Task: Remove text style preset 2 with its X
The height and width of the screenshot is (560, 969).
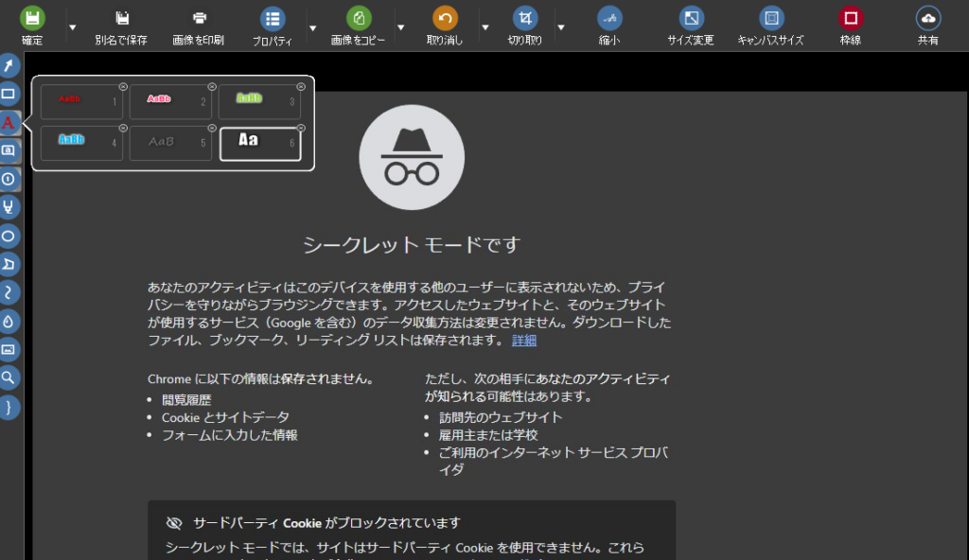Action: coord(212,87)
